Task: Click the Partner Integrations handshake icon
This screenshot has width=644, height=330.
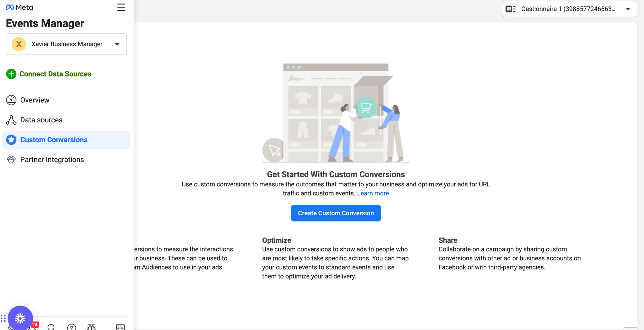Action: point(11,160)
